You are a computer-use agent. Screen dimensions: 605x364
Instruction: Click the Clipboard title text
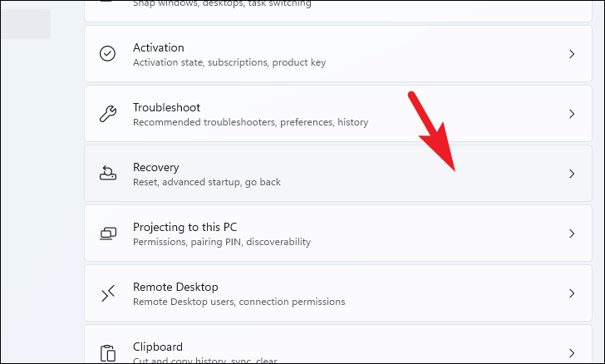(x=158, y=347)
